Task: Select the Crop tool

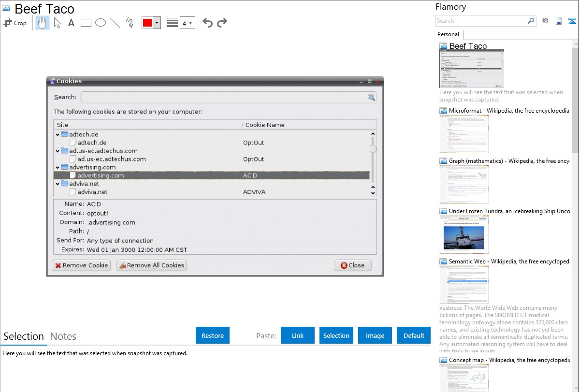Action: point(15,23)
